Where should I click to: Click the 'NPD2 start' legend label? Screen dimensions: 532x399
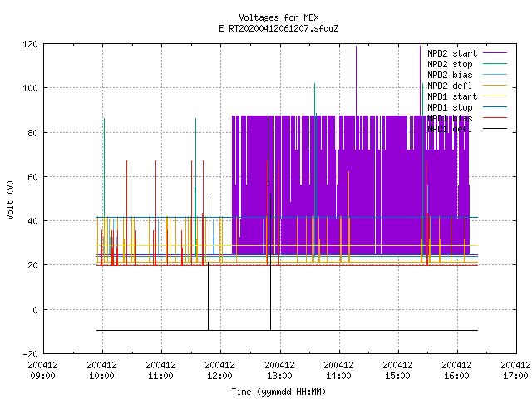(x=452, y=53)
